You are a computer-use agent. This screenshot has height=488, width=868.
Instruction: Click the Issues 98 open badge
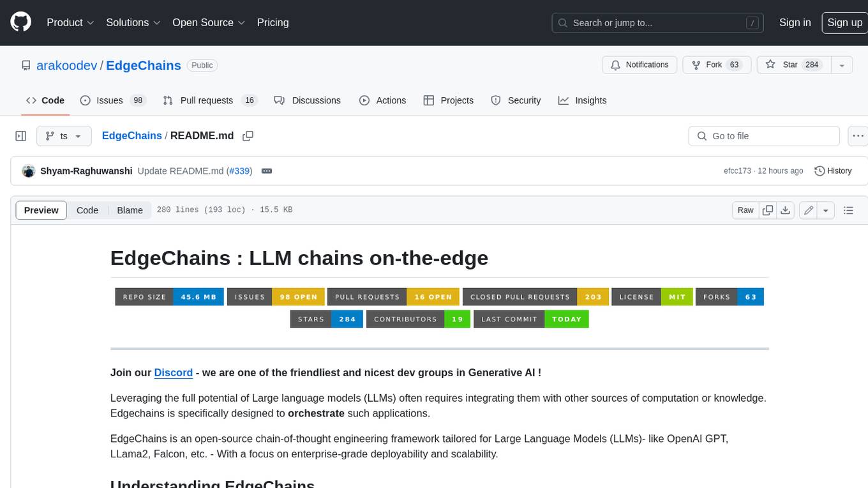click(276, 297)
